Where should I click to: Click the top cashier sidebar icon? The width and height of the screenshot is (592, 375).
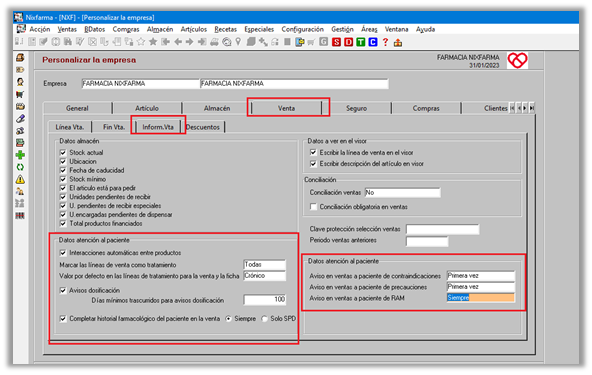[x=20, y=57]
